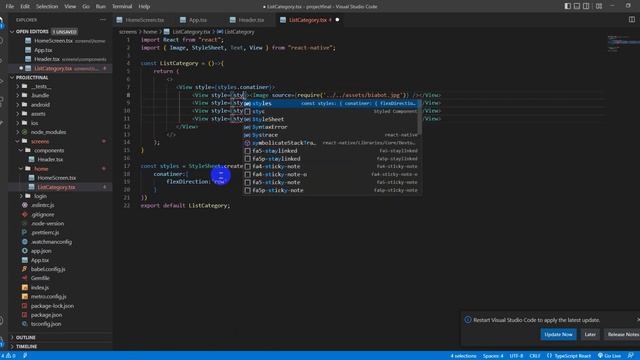Image resolution: width=640 pixels, height=360 pixels.
Task: Toggle bottom panel layout icon
Action: tap(577, 6)
